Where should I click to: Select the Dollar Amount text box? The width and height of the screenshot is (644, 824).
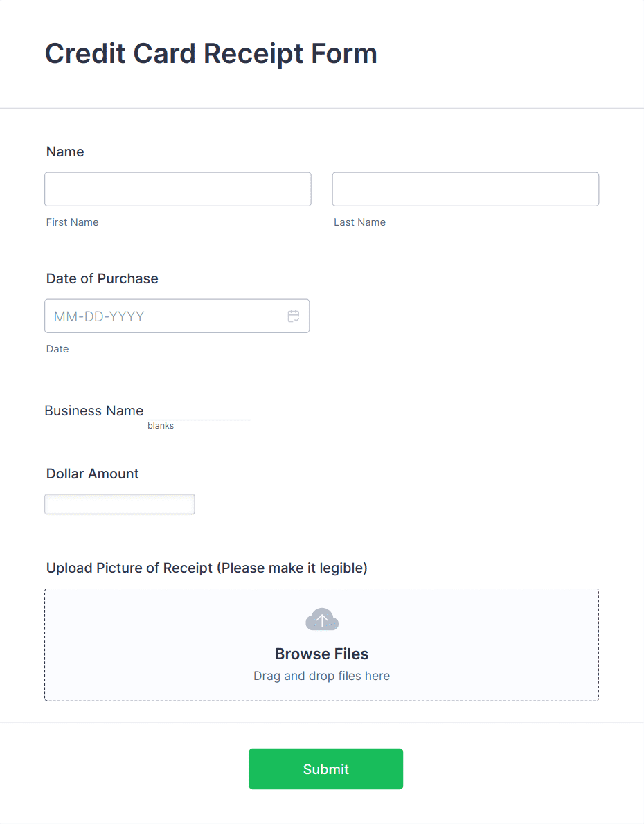[119, 504]
